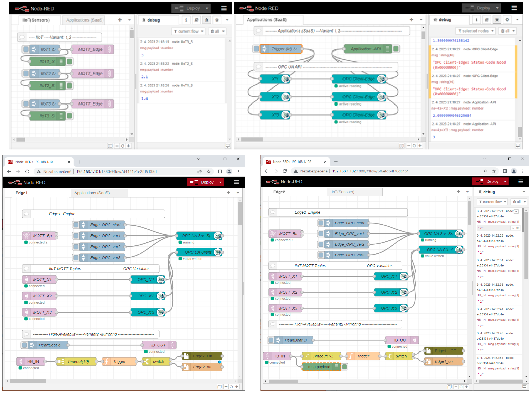Toggle the msg.payload debug node output button
Viewport: 532px width, 393px height.
(345, 367)
